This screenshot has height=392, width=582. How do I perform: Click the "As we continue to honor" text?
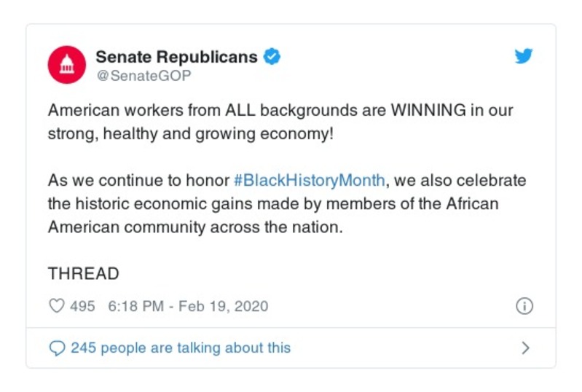tap(138, 180)
